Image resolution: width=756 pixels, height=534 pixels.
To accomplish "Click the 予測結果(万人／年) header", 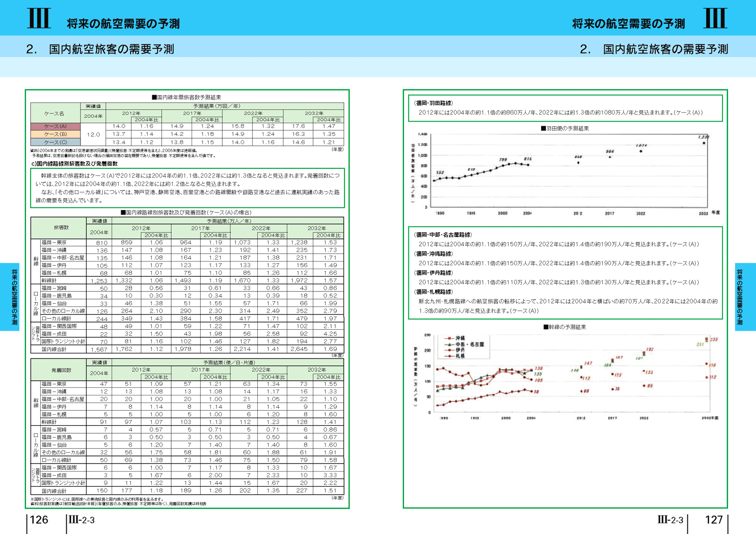I will pyautogui.click(x=229, y=221).
